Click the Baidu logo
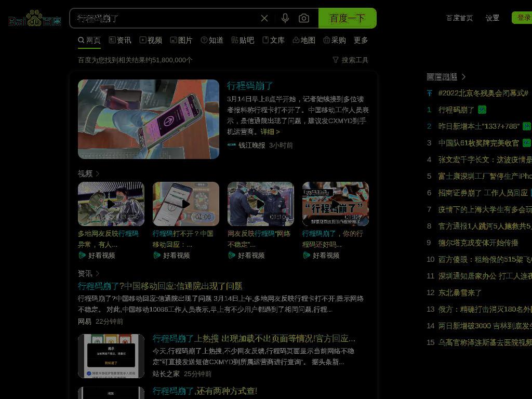532x399 pixels. pyautogui.click(x=35, y=18)
